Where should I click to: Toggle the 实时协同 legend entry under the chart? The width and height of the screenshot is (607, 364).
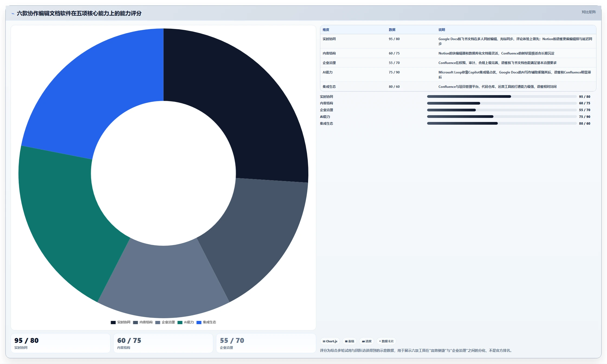click(x=121, y=322)
